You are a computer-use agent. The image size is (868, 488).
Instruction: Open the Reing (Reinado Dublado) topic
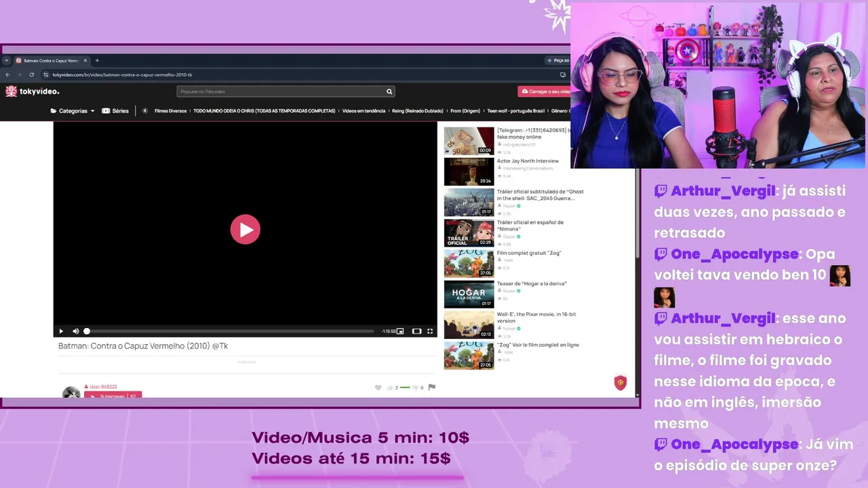click(418, 111)
